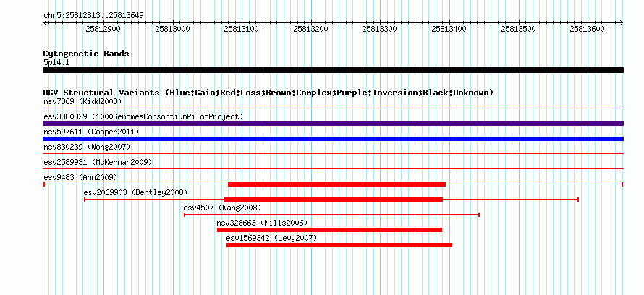Image resolution: width=644 pixels, height=295 pixels.
Task: Select ruler position 25813400
Action: click(x=449, y=30)
